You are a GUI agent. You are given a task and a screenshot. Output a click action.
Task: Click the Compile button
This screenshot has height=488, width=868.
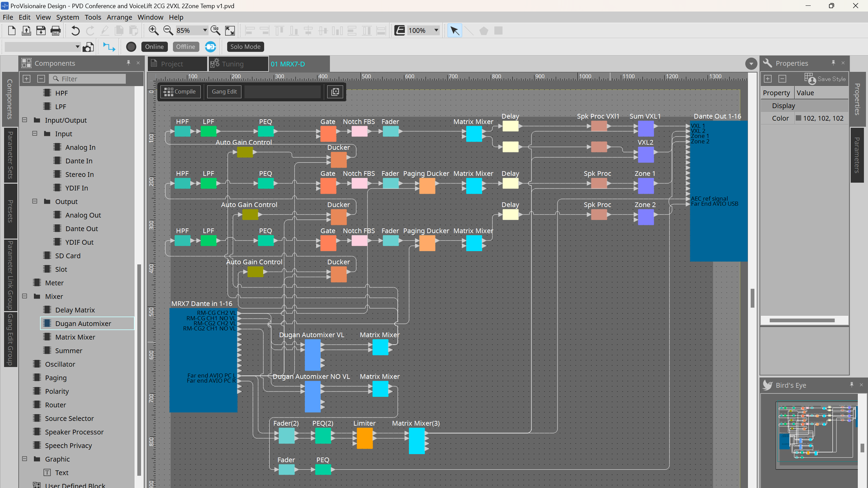click(180, 92)
